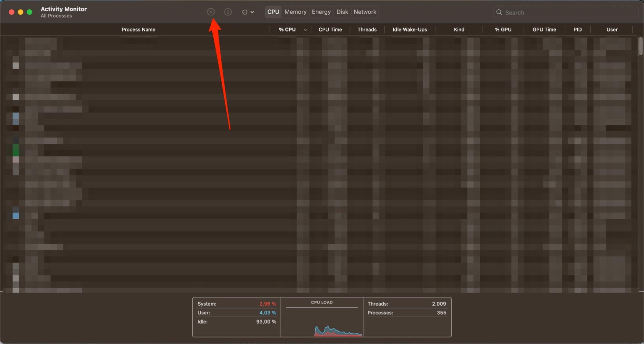This screenshot has width=644, height=344.
Task: Select the Processes count 355
Action: [441, 313]
